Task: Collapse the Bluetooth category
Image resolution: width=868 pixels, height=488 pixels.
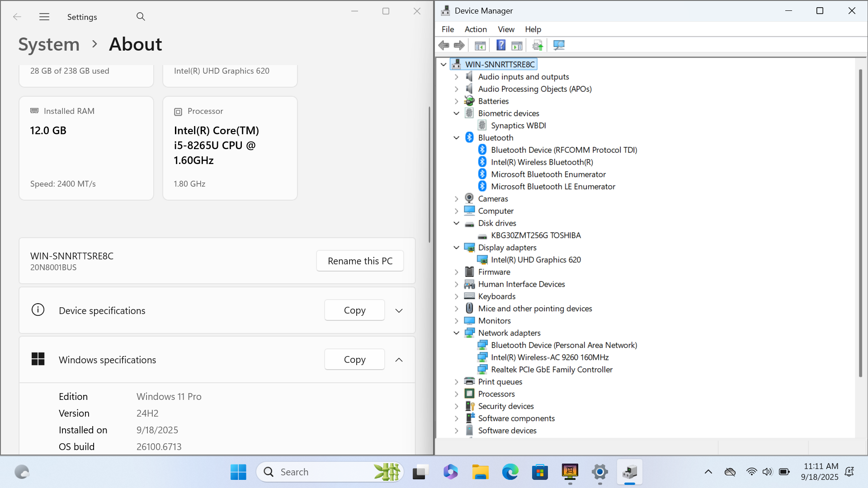Action: (457, 138)
